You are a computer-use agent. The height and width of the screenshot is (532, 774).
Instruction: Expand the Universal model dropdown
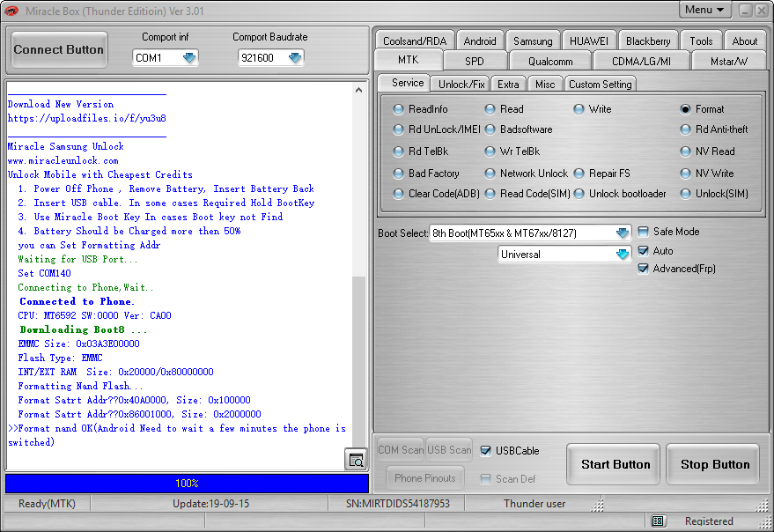click(x=623, y=254)
